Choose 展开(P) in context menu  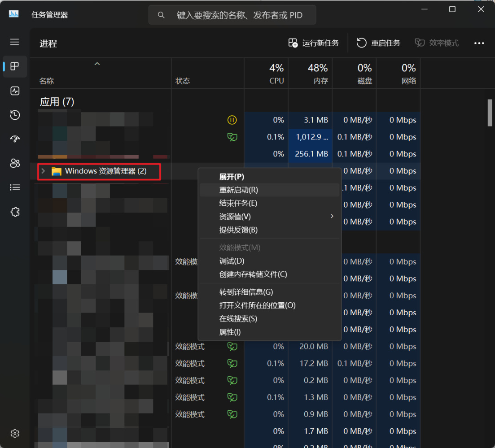pyautogui.click(x=270, y=177)
